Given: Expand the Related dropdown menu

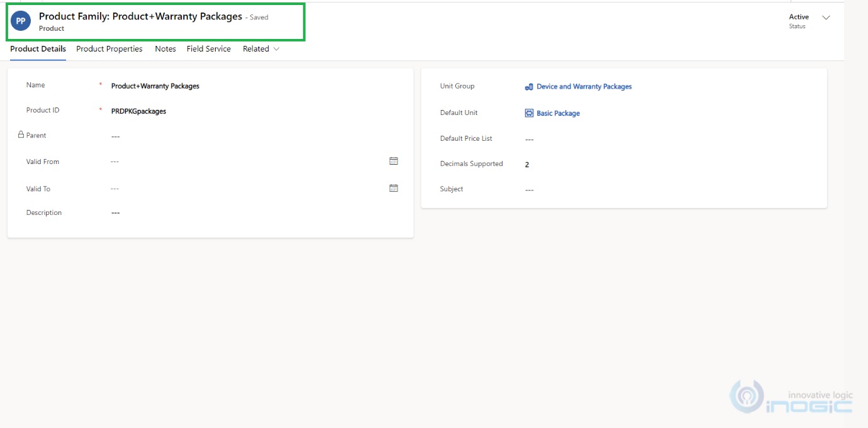Looking at the screenshot, I should click(260, 48).
